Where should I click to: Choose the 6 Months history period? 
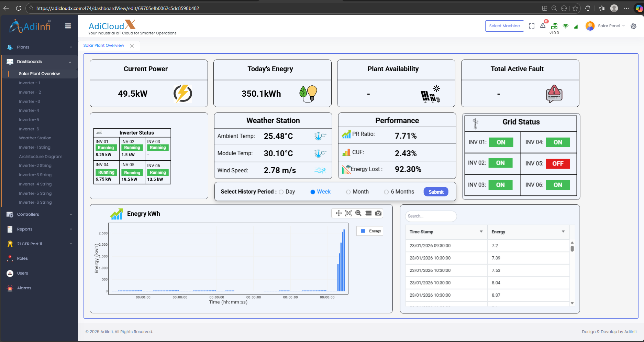(x=387, y=192)
